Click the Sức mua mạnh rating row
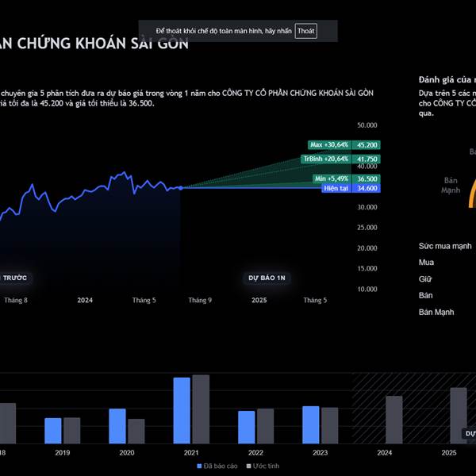The image size is (476, 476). click(445, 246)
